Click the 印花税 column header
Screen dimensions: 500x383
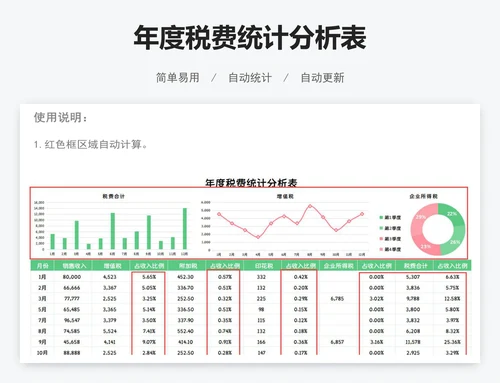coord(264,266)
